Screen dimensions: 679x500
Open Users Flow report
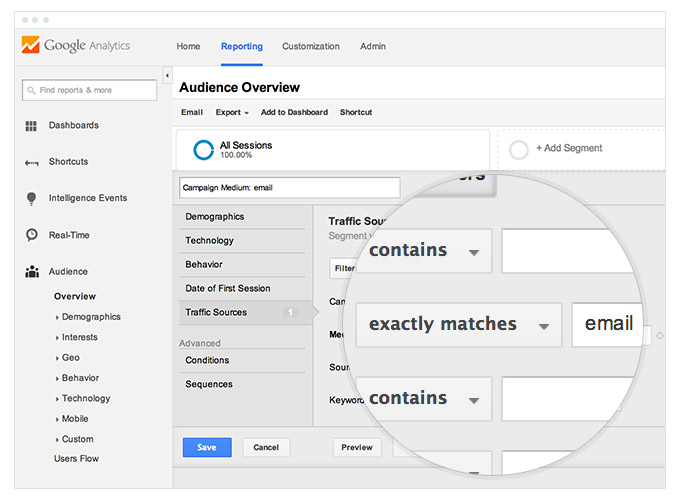(x=77, y=459)
